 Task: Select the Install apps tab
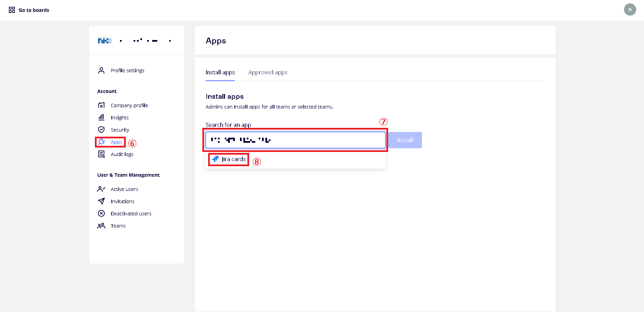220,72
